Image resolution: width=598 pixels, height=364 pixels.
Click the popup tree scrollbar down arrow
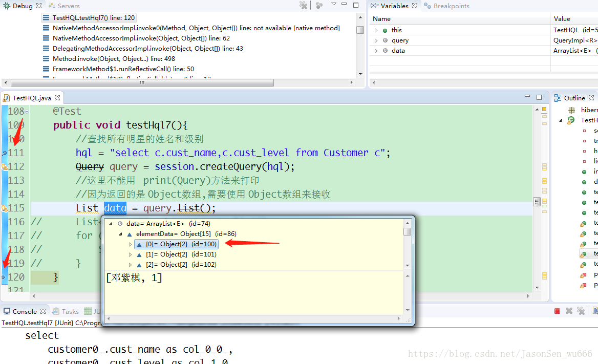pos(408,265)
